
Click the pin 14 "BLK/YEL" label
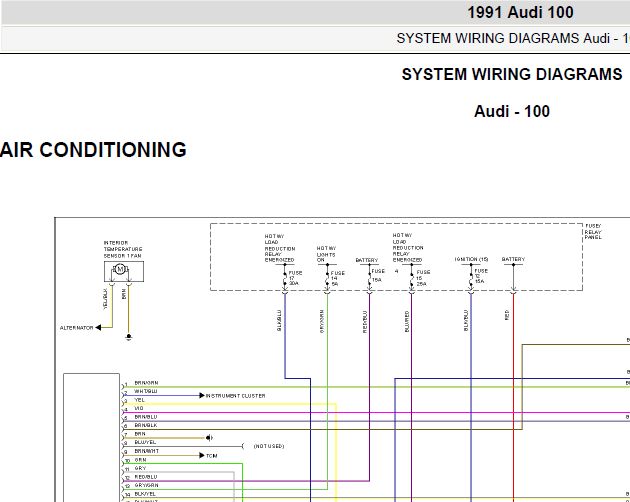point(145,494)
